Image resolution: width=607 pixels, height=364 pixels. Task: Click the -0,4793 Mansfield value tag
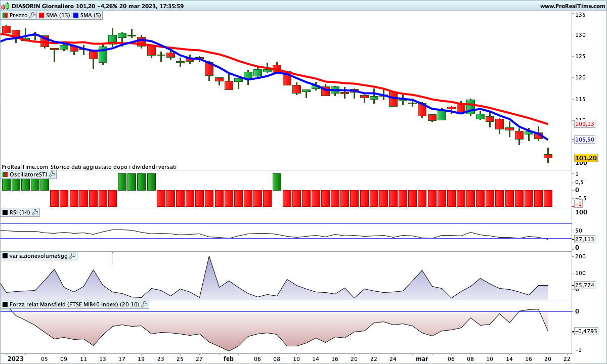pos(586,331)
